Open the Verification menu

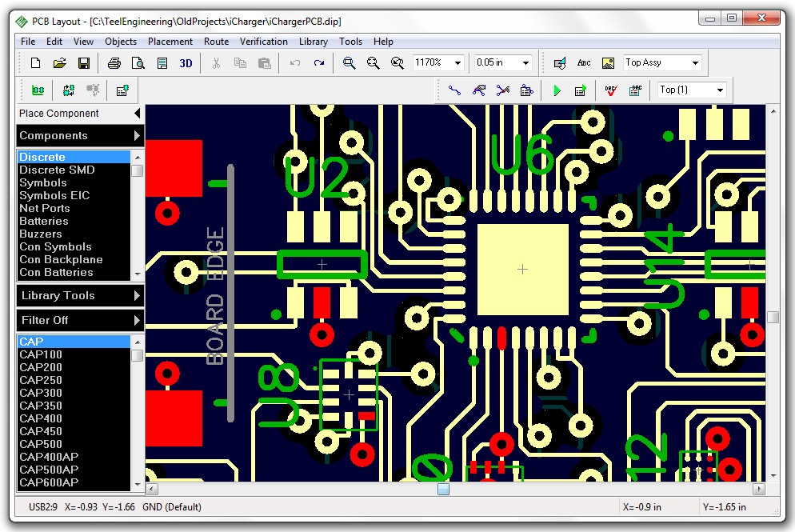point(265,41)
